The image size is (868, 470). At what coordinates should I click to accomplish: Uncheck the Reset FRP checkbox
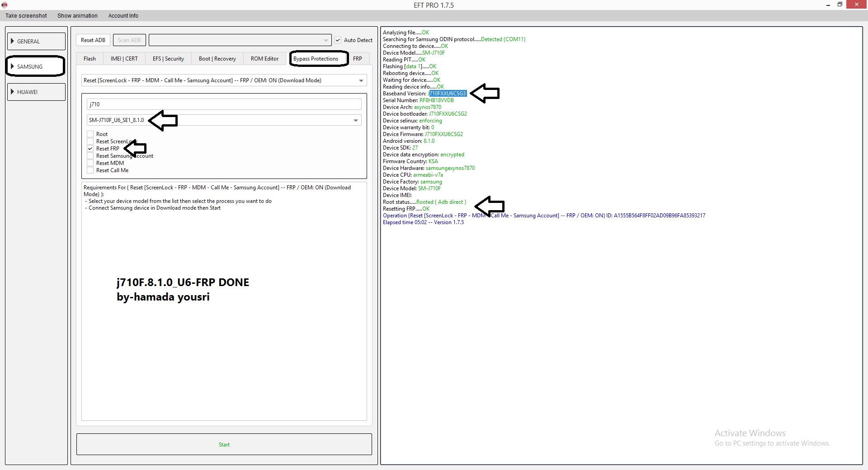pyautogui.click(x=90, y=149)
